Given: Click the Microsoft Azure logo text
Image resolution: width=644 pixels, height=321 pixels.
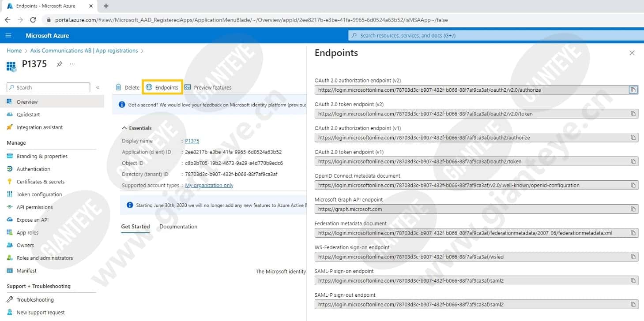Looking at the screenshot, I should (47, 36).
